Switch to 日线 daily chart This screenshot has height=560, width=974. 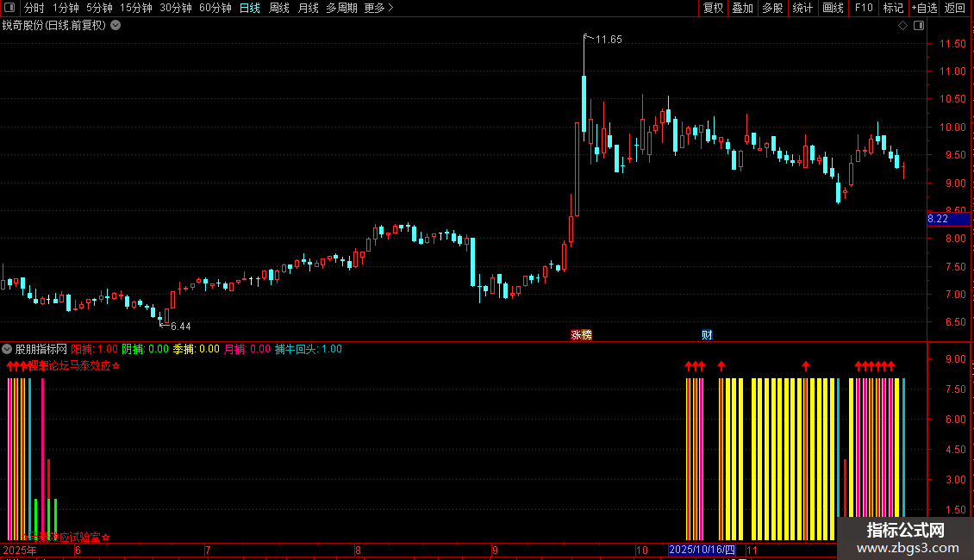pyautogui.click(x=250, y=8)
